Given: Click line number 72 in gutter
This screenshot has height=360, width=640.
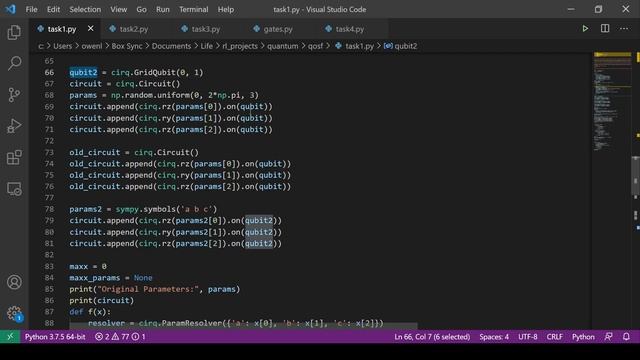Looking at the screenshot, I should coord(49,141).
